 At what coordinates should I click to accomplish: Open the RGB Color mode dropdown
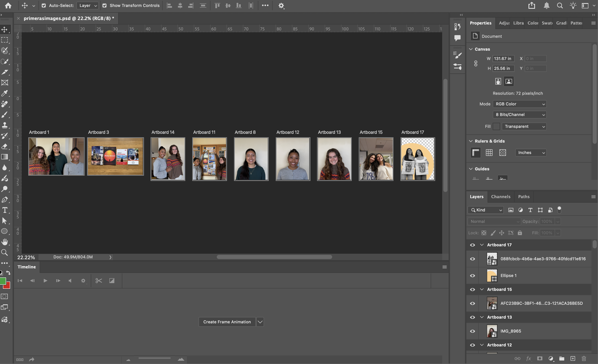[520, 104]
